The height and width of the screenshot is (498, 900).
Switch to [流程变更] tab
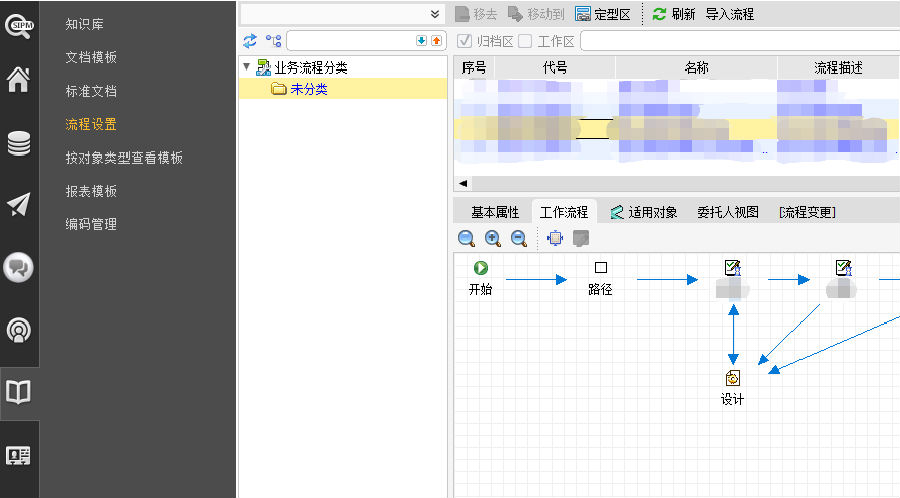807,212
